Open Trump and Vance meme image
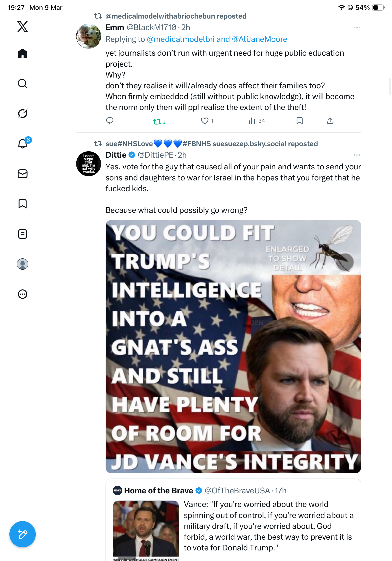This screenshot has height=561, width=392. pos(233,347)
